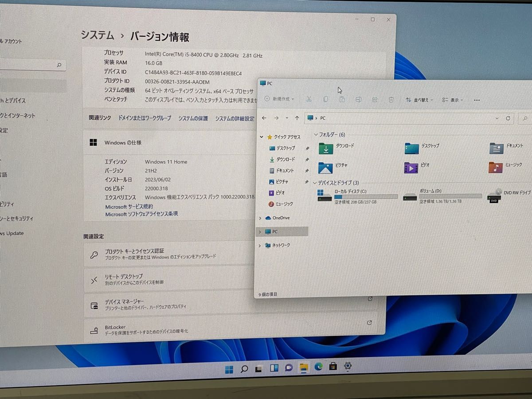The height and width of the screenshot is (399, 532).
Task: Click Rename icon in Explorer toolbar
Action: point(358,100)
